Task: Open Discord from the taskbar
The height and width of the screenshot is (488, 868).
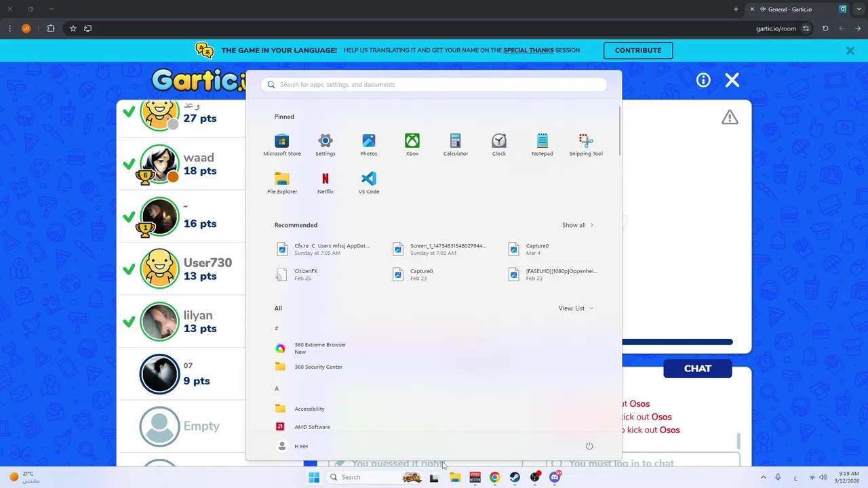Action: click(555, 477)
